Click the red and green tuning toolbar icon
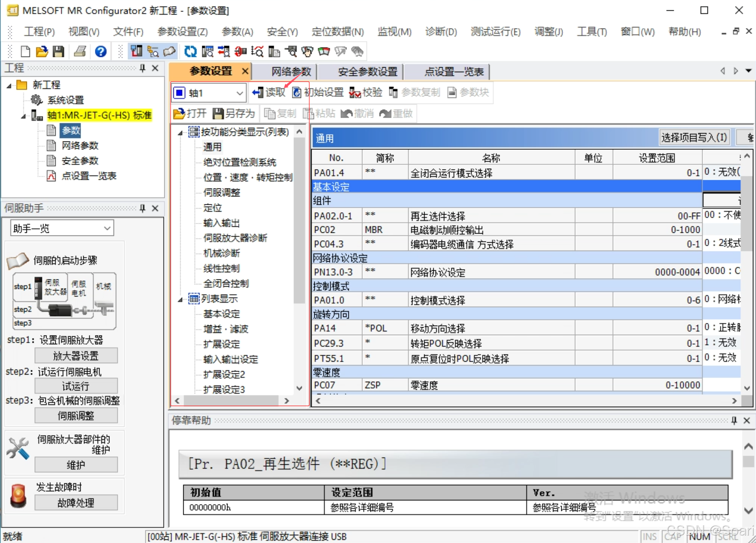This screenshot has width=756, height=543. click(324, 51)
